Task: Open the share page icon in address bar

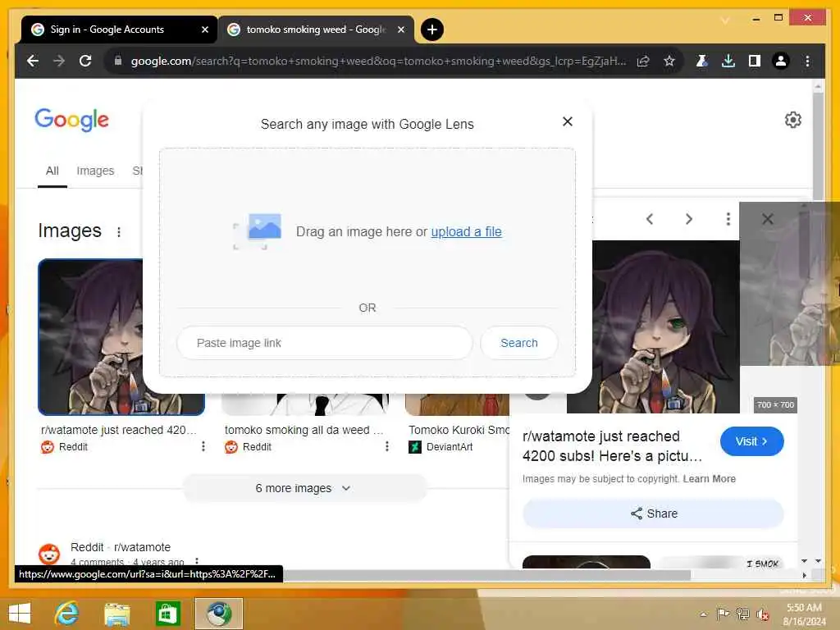Action: tap(643, 61)
